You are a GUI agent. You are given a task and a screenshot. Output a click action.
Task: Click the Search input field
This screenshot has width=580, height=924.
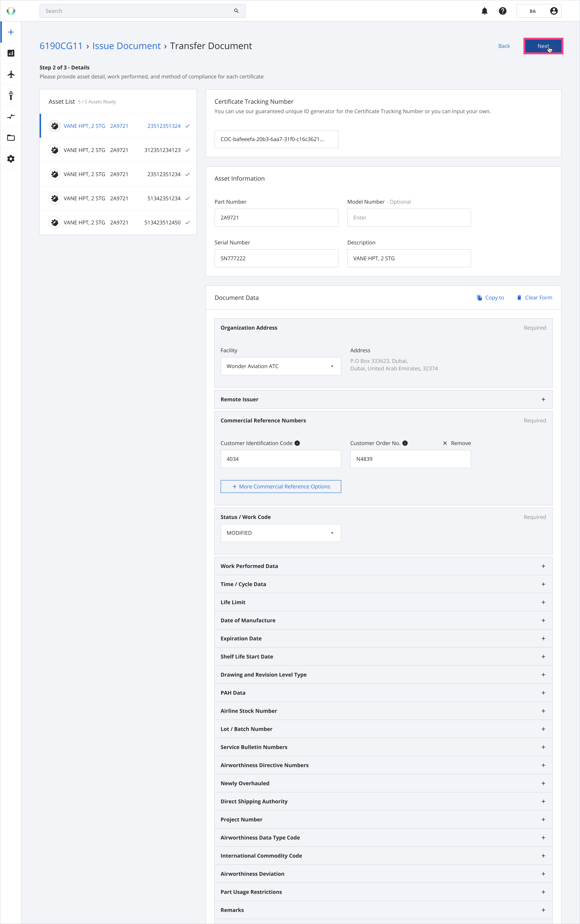point(142,11)
